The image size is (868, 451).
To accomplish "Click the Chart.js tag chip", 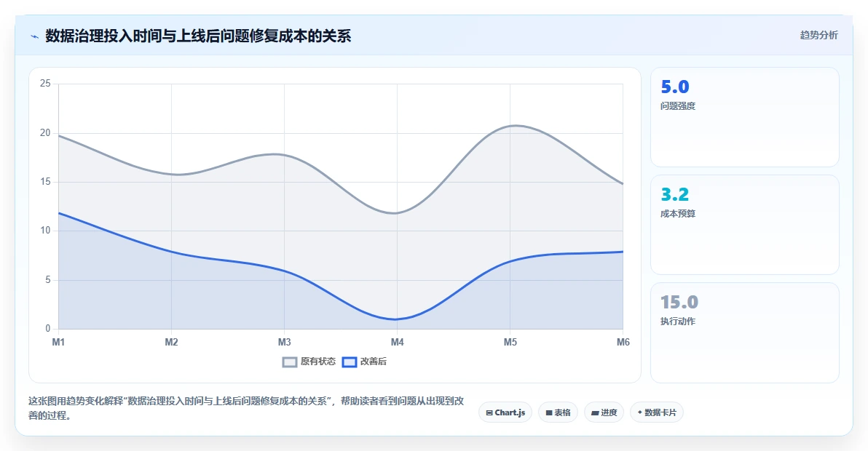I will click(505, 412).
